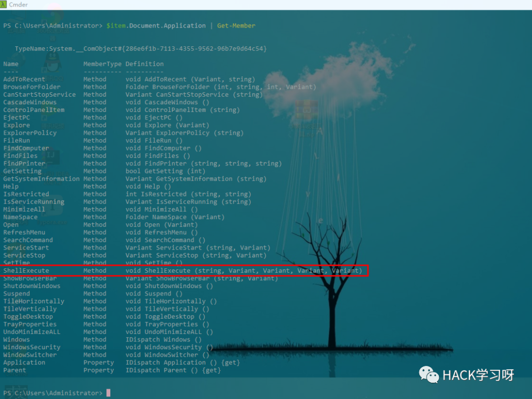Select the SearchCommand method name

click(x=28, y=240)
